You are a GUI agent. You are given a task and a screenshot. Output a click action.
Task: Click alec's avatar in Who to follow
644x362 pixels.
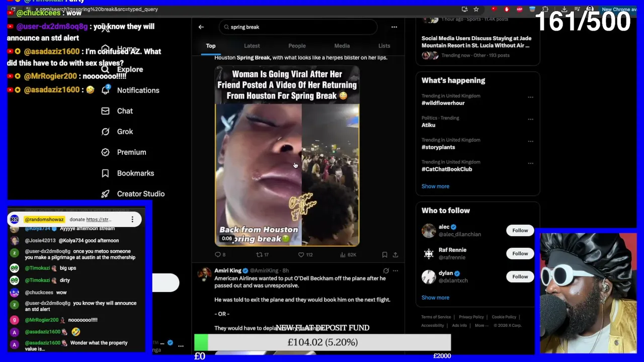pyautogui.click(x=429, y=231)
